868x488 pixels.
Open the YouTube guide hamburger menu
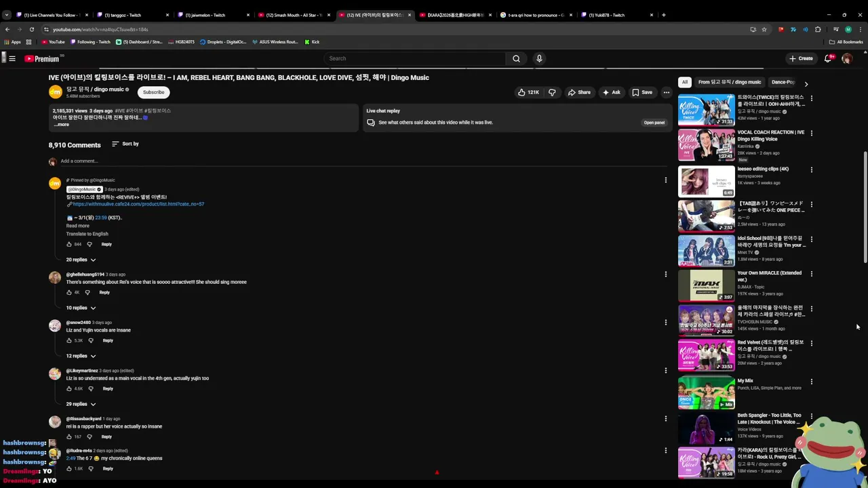click(12, 58)
